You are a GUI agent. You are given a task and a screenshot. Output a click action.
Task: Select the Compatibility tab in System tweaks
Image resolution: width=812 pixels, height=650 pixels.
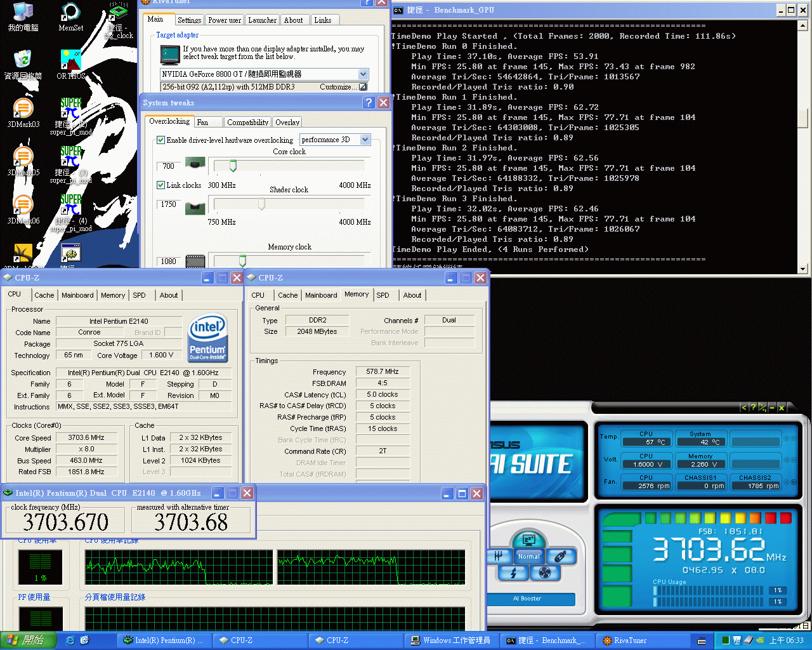(x=247, y=123)
